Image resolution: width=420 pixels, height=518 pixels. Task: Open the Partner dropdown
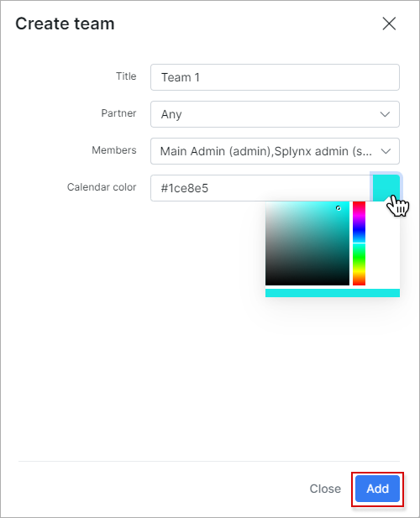click(275, 114)
